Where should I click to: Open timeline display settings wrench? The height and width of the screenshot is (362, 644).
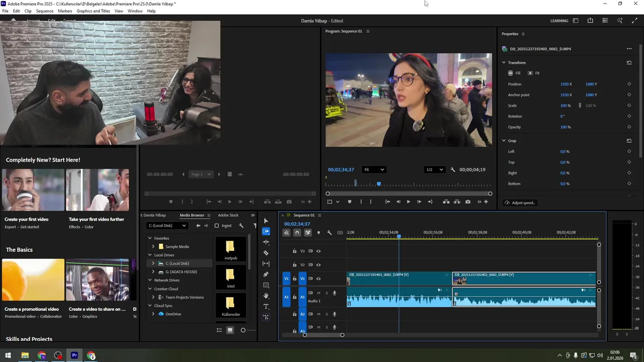pos(329,232)
